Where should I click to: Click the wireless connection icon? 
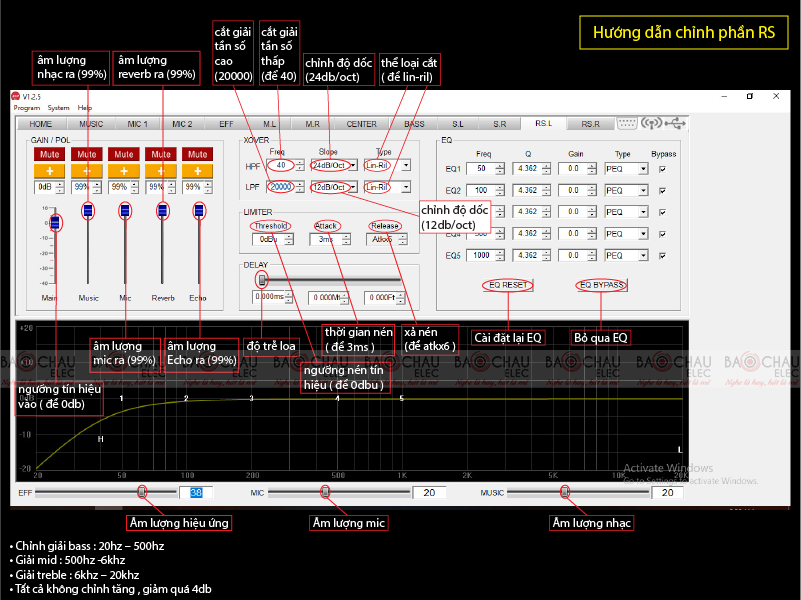tap(651, 123)
